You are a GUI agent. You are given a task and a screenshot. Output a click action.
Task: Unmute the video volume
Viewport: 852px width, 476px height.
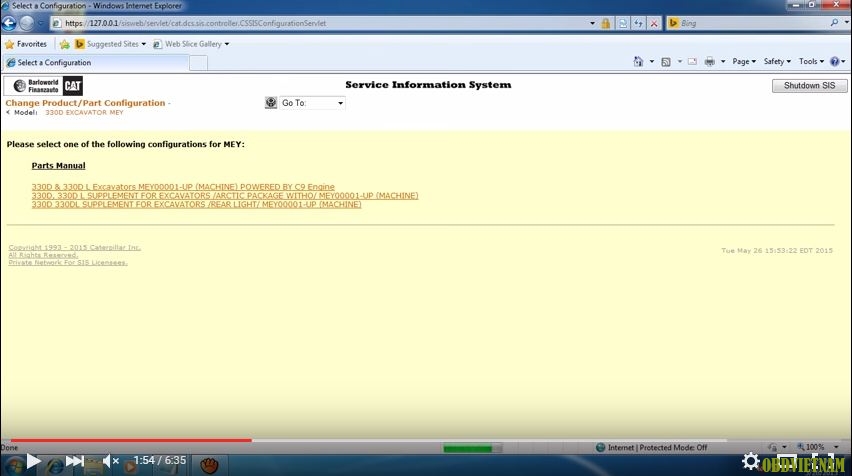point(110,461)
